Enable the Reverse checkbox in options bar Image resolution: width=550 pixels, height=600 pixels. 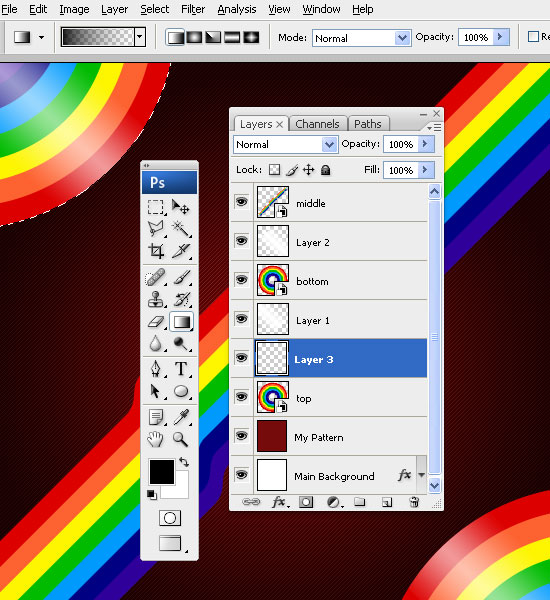click(x=533, y=37)
